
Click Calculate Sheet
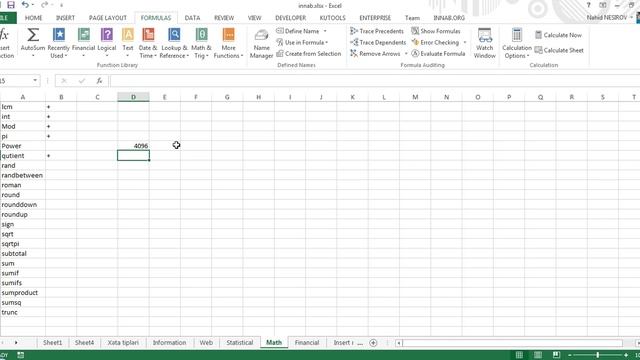pos(559,50)
